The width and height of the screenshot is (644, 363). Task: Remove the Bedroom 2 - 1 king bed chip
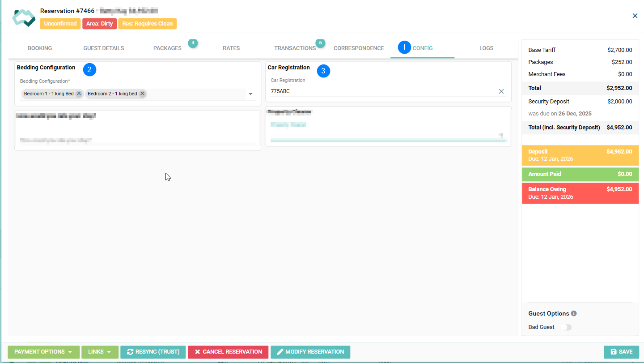(x=142, y=94)
